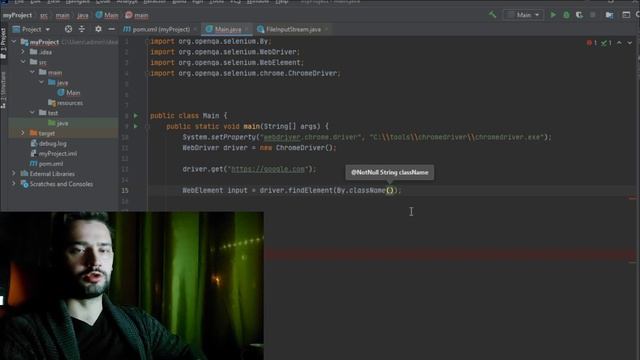Close the Main.java tab
Screen dimensions: 640x360
[247, 29]
